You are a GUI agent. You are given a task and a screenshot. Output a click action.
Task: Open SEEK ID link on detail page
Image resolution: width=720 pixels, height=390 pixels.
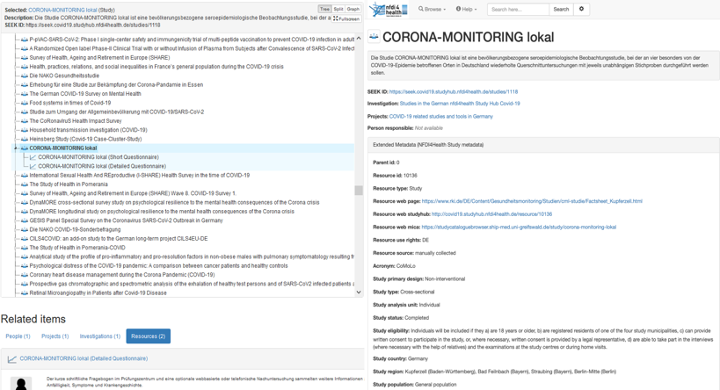[453, 92]
